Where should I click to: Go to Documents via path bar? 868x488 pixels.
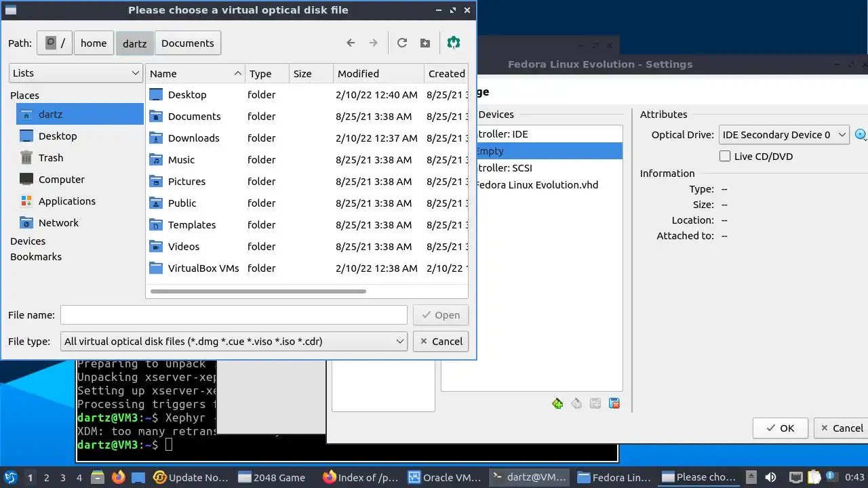[188, 43]
